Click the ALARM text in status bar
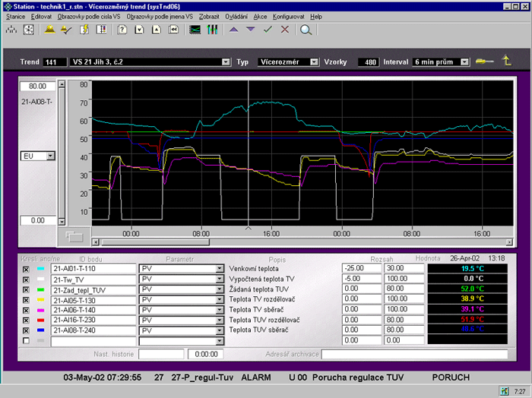 256,377
